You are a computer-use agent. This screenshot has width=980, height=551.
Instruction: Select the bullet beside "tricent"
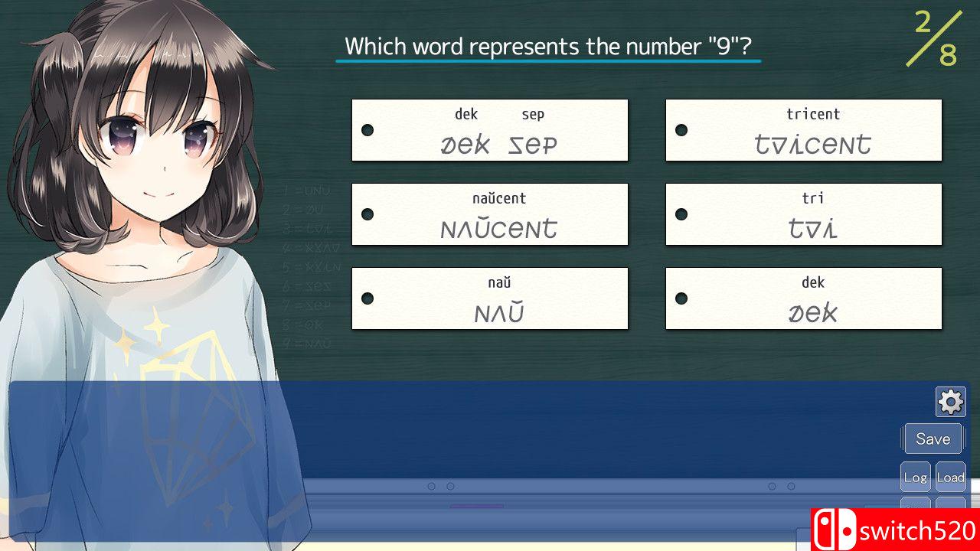pos(681,130)
